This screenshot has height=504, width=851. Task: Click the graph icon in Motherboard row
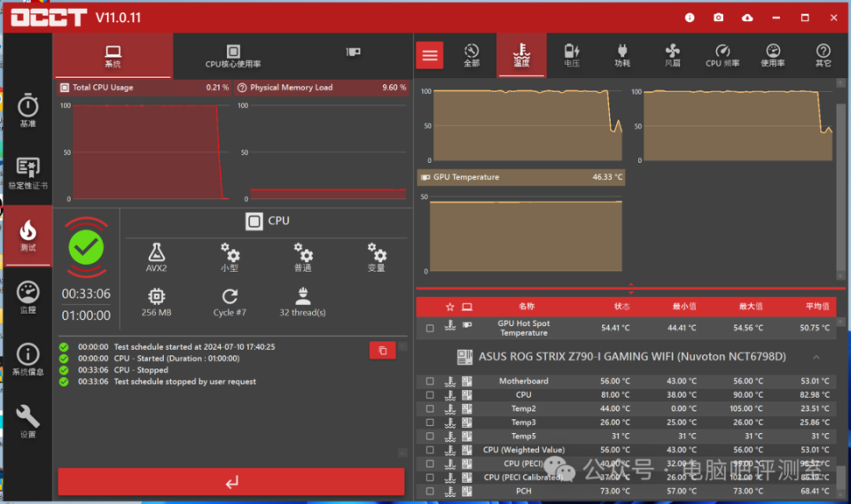450,382
